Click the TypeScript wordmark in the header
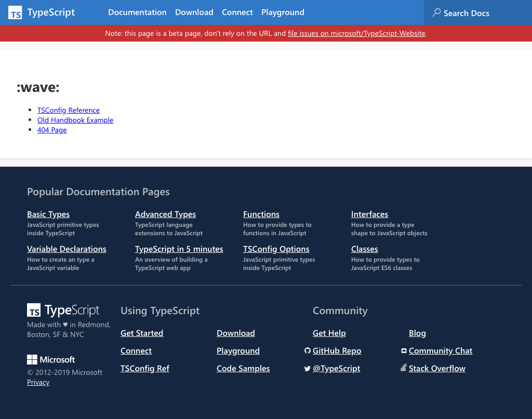 click(x=51, y=12)
